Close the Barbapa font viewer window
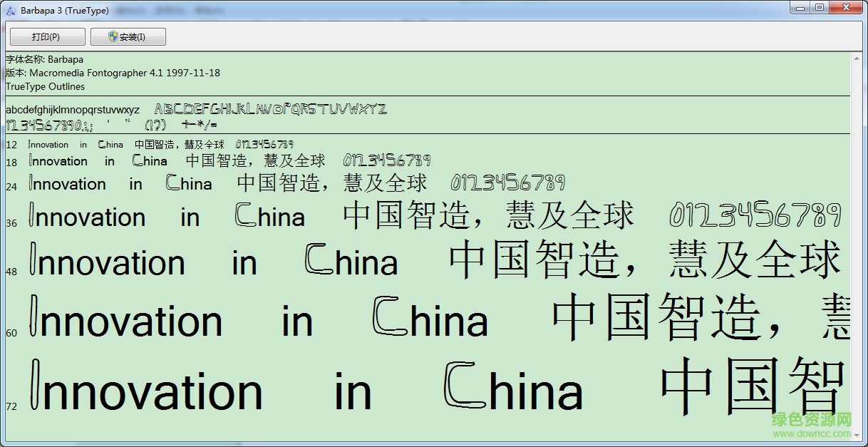868x447 pixels. 845,7
